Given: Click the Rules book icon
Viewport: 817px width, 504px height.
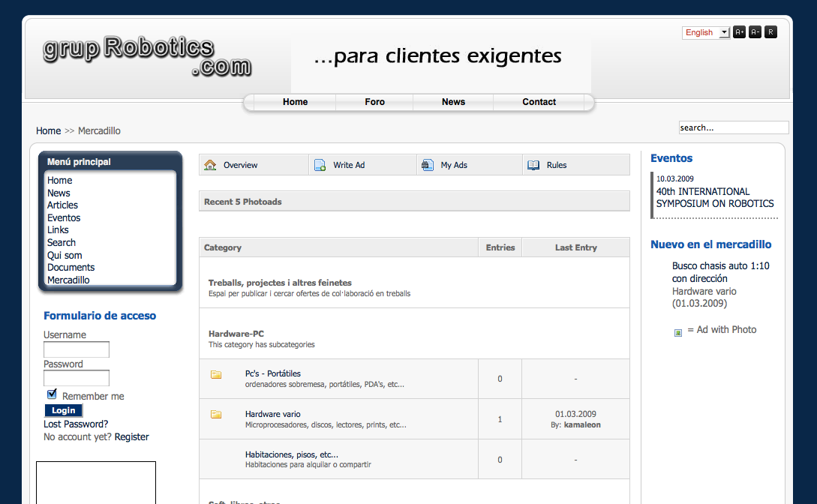Looking at the screenshot, I should 533,165.
